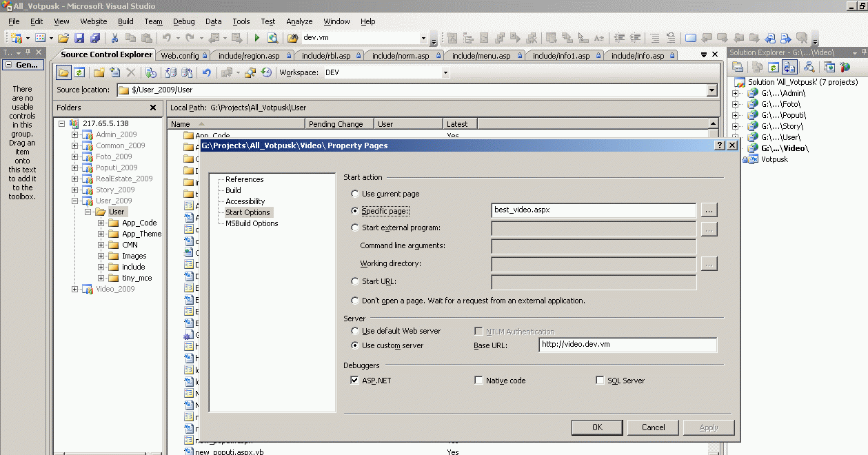Select the Specific page radio button
This screenshot has width=868, height=455.
pos(355,211)
